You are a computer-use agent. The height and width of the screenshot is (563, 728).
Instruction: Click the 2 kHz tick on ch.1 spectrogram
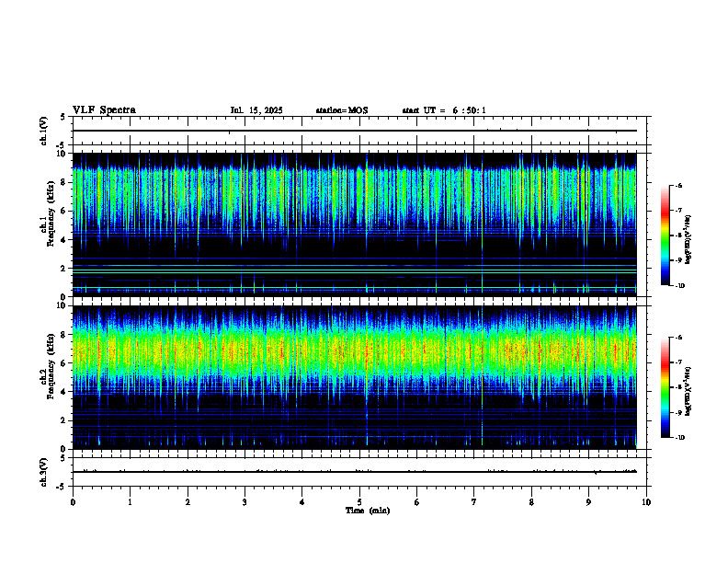point(63,269)
